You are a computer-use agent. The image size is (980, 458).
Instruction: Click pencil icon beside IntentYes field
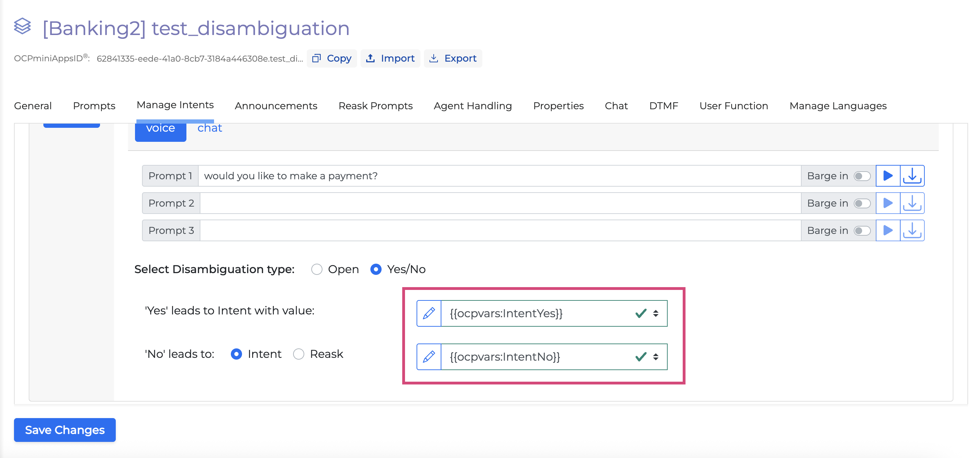[429, 313]
